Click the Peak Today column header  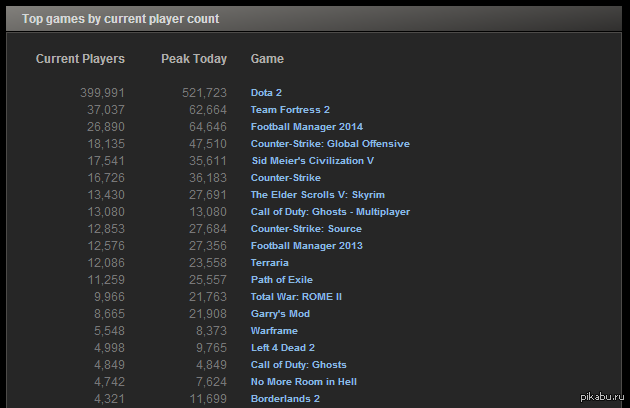tap(194, 59)
